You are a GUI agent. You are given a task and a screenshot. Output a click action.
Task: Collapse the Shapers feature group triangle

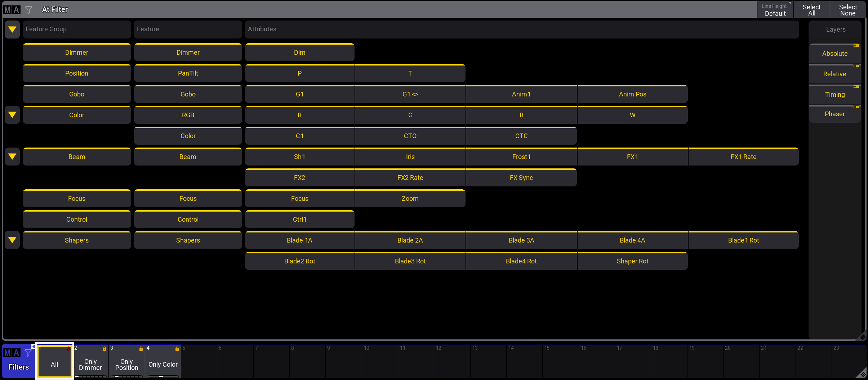pos(12,240)
